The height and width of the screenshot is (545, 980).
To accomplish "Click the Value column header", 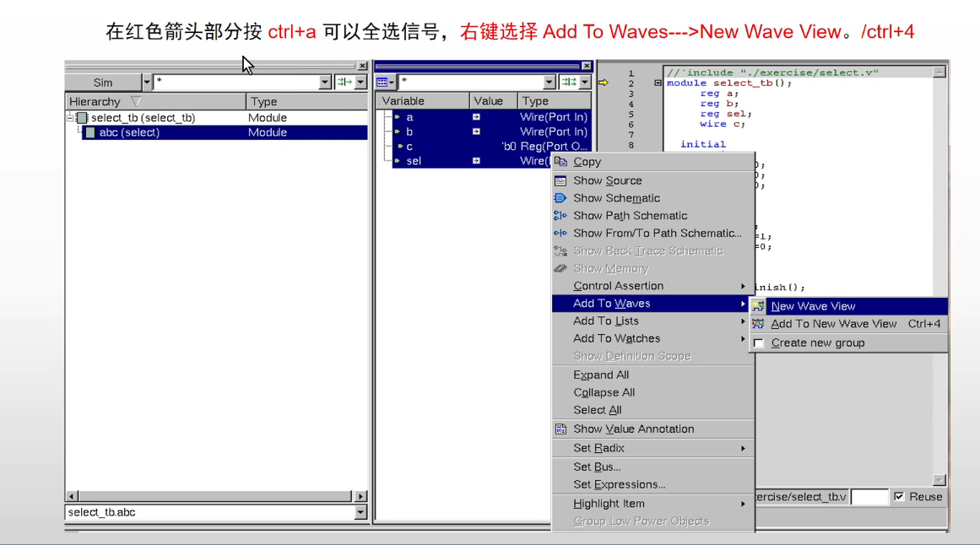I will (494, 100).
